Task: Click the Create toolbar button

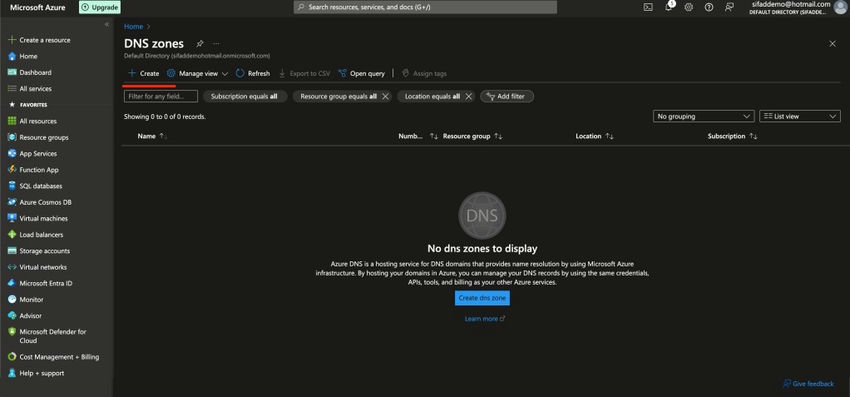Action: pyautogui.click(x=144, y=73)
